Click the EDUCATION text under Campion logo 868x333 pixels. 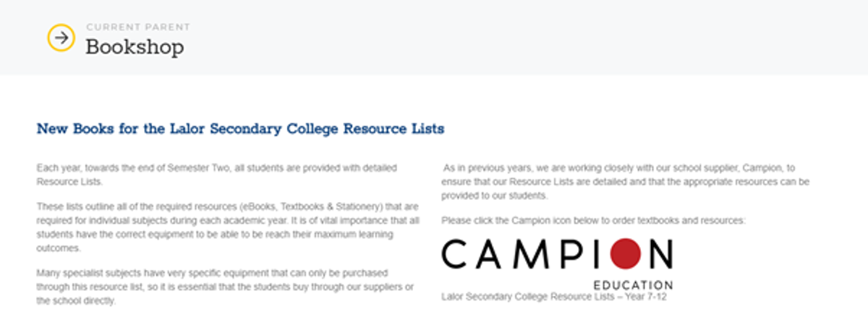(633, 284)
